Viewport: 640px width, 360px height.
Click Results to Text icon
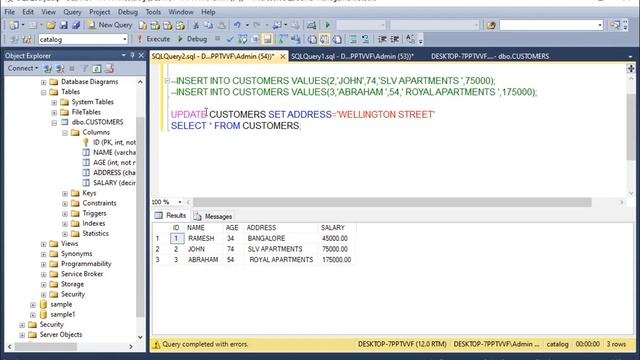[312, 39]
